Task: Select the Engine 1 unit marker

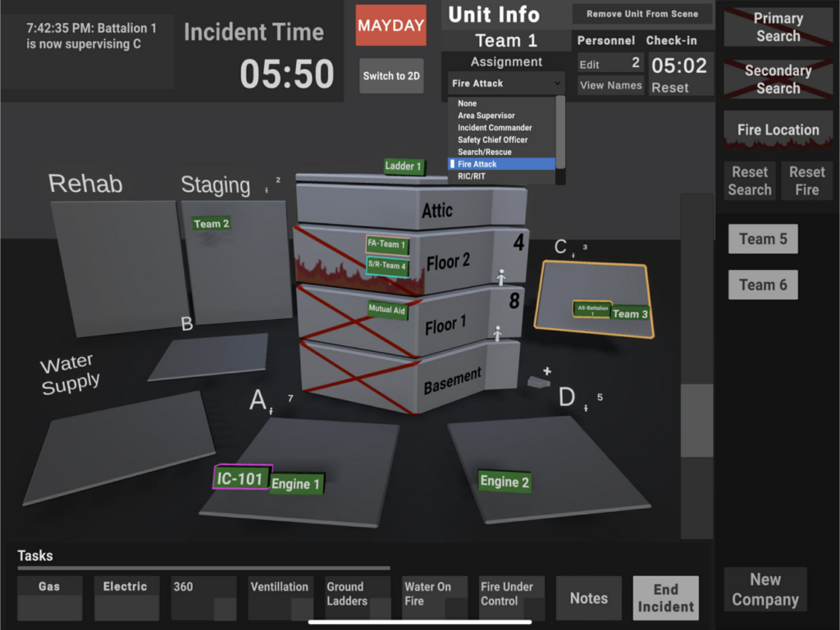Action: (296, 484)
